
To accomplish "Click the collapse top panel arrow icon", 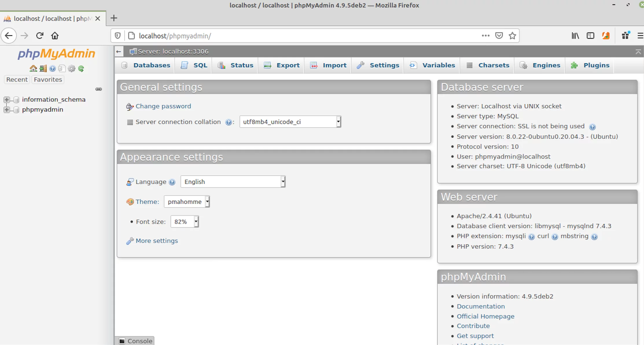I will pos(638,52).
